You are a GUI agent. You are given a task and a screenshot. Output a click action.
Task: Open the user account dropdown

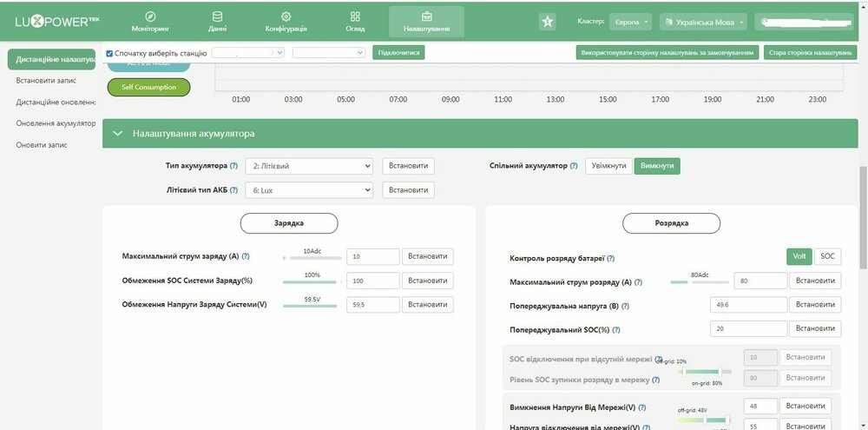(x=804, y=23)
